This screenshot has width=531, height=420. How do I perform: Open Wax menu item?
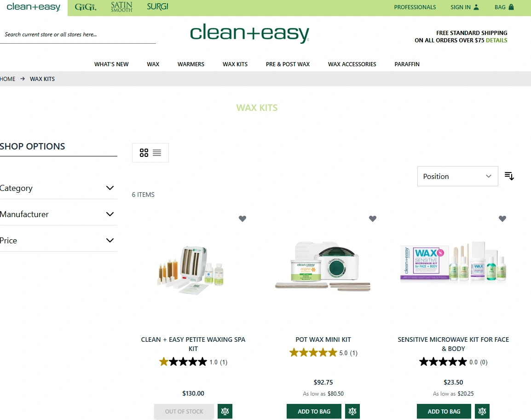(153, 64)
